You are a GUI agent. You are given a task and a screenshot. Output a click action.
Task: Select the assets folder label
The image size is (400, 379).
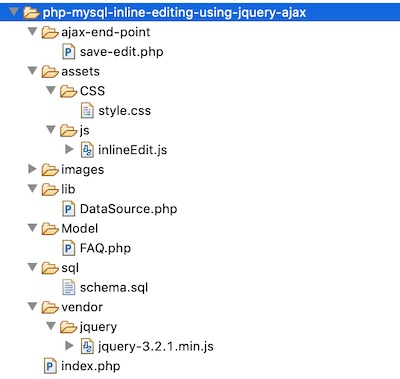[x=80, y=72]
